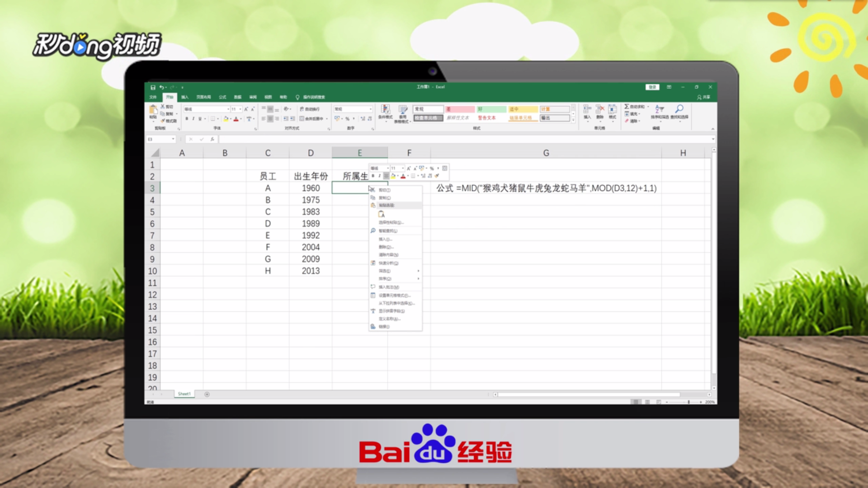Toggle Italic in the ribbon font group

(x=193, y=119)
